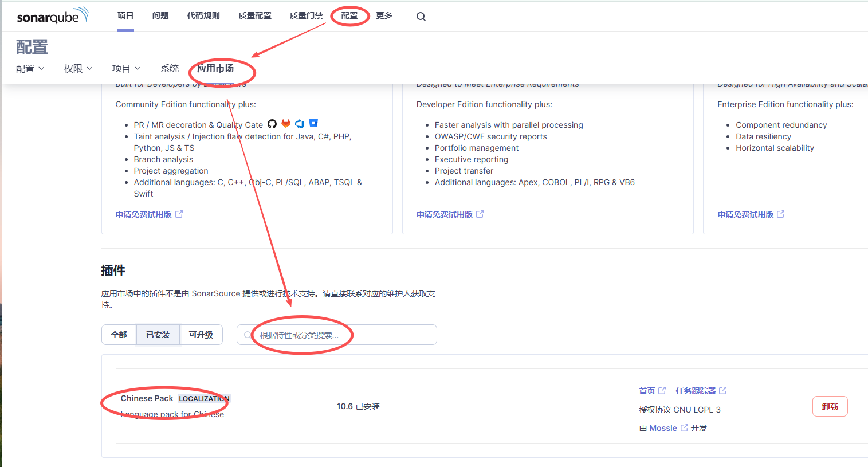The height and width of the screenshot is (467, 868).
Task: Expand the 项目 submenu dropdown
Action: click(x=127, y=69)
